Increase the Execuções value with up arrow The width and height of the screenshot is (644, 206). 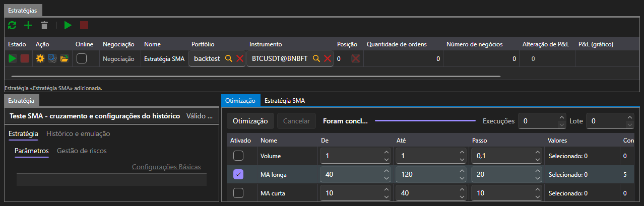point(562,118)
